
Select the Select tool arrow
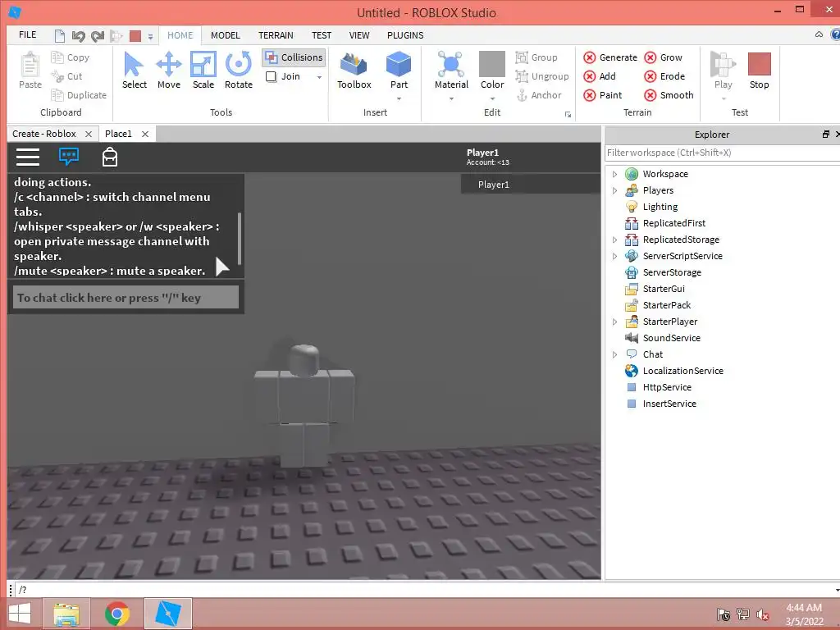click(134, 70)
